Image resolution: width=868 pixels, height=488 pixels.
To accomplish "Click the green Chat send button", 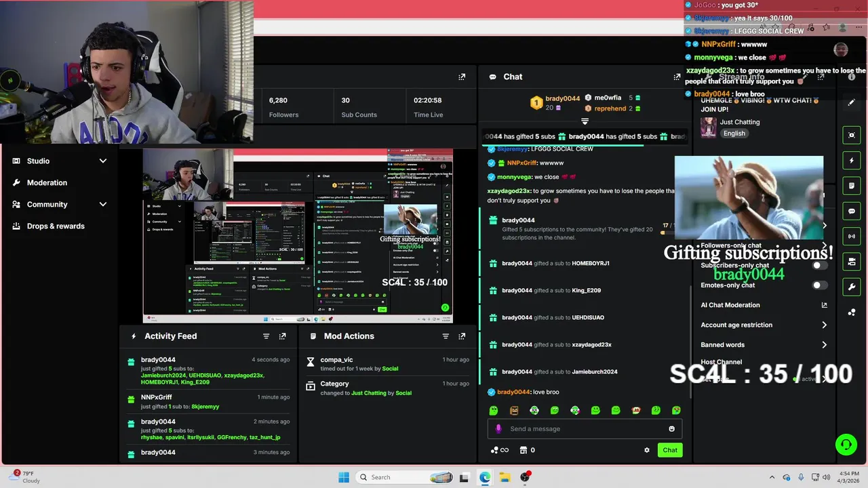I will click(670, 450).
